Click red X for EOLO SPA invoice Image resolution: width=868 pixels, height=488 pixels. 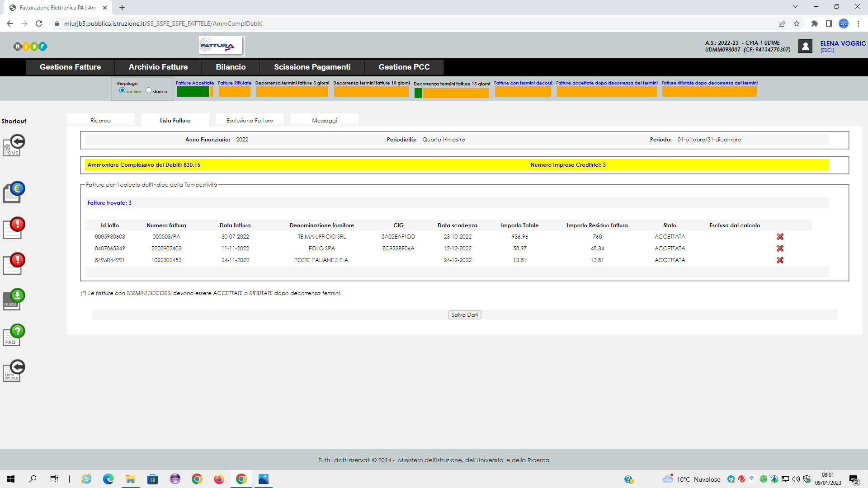click(780, 249)
